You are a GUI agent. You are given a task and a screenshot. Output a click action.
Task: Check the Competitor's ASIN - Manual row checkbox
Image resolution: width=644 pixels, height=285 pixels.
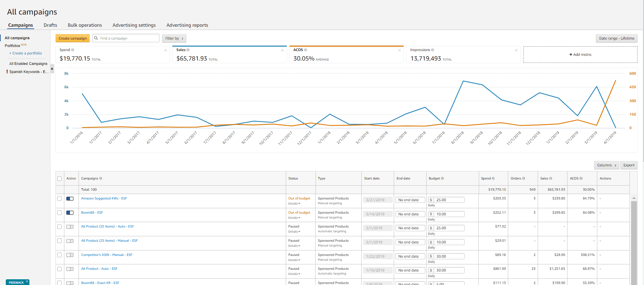coord(60,255)
